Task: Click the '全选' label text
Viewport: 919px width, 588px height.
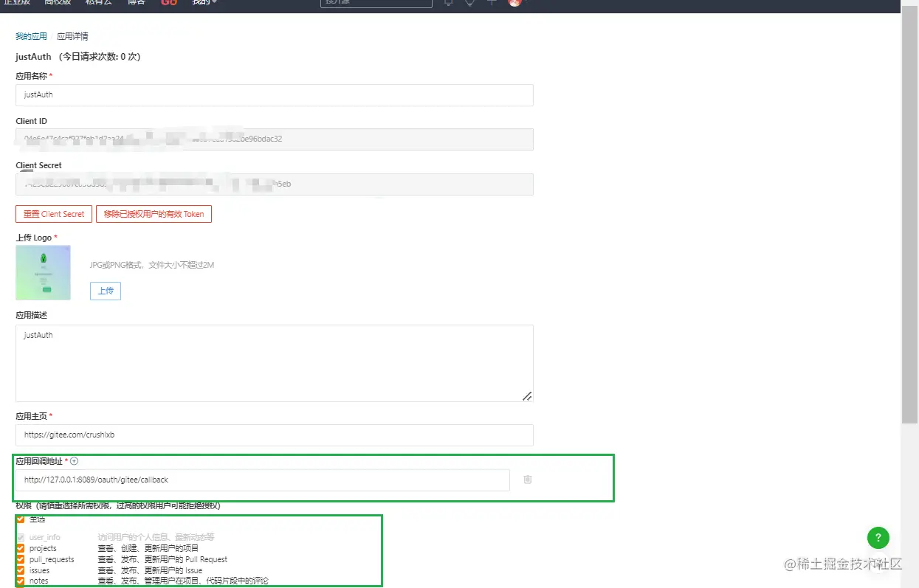Action: coord(38,519)
